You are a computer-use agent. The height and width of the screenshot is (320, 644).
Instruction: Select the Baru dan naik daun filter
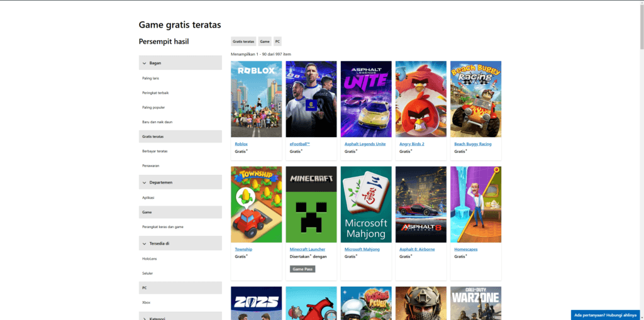157,122
